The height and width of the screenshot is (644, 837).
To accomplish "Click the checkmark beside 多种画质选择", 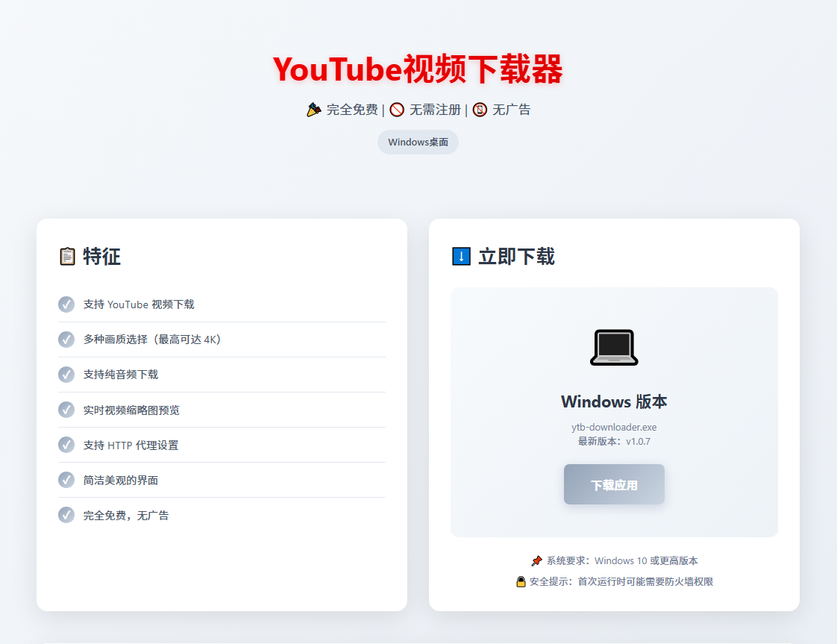I will [66, 340].
